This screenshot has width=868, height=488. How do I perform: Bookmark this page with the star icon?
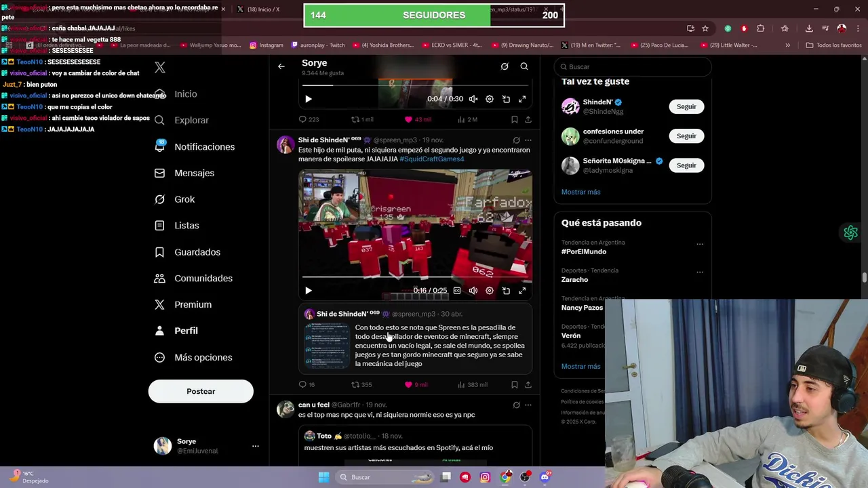click(705, 28)
